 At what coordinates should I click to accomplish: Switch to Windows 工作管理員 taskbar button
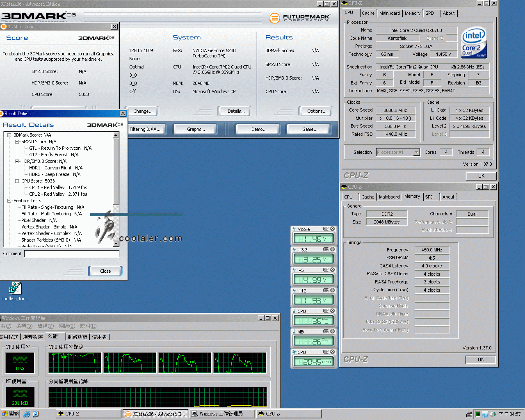[221, 414]
